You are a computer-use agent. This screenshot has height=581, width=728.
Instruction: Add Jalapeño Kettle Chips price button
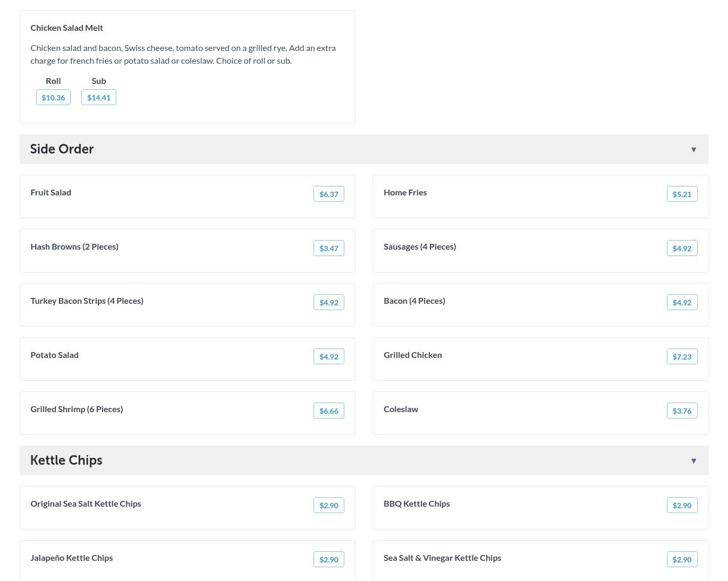pyautogui.click(x=328, y=560)
